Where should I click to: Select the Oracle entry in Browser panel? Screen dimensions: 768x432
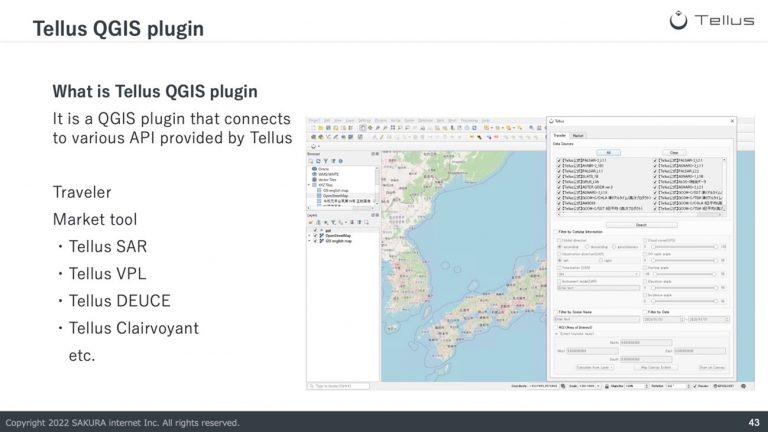pos(323,169)
